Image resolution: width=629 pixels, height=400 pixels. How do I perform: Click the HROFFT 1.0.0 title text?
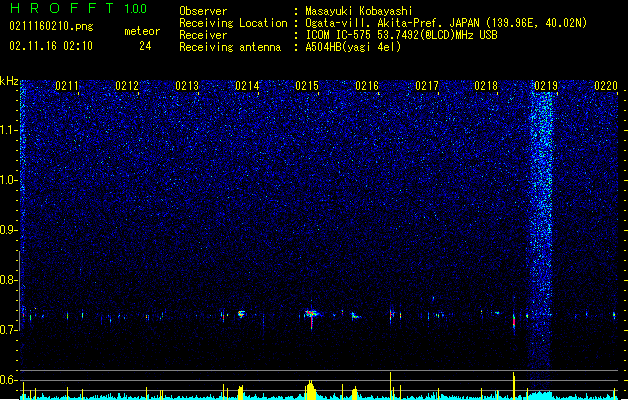tap(79, 8)
